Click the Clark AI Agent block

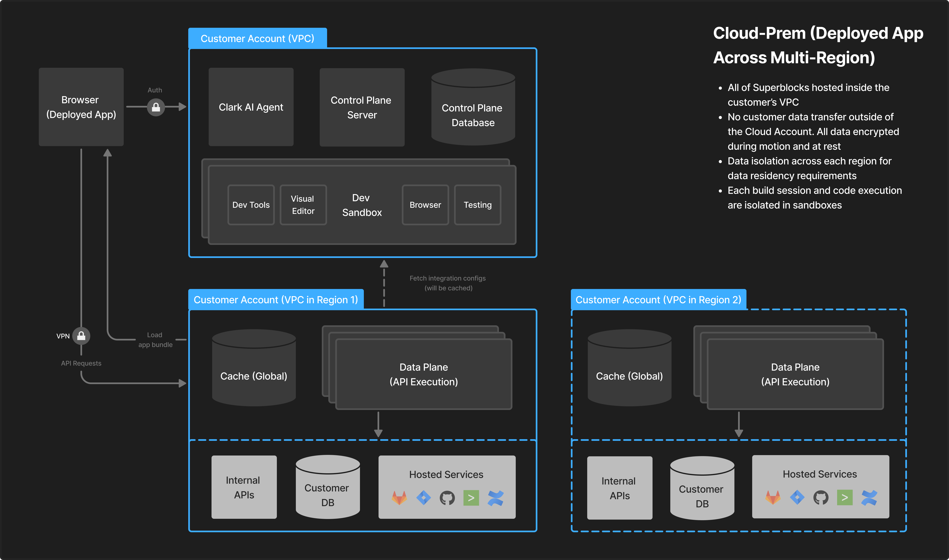pyautogui.click(x=251, y=107)
